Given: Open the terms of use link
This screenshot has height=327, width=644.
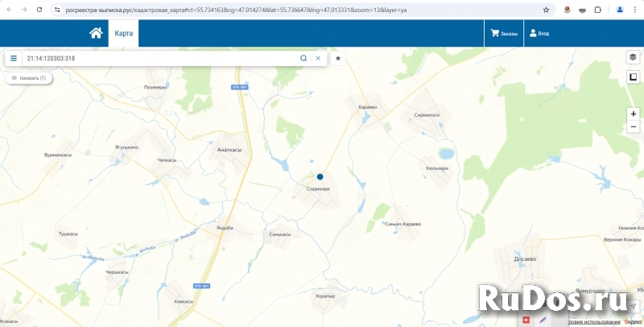Looking at the screenshot, I should pyautogui.click(x=594, y=322).
